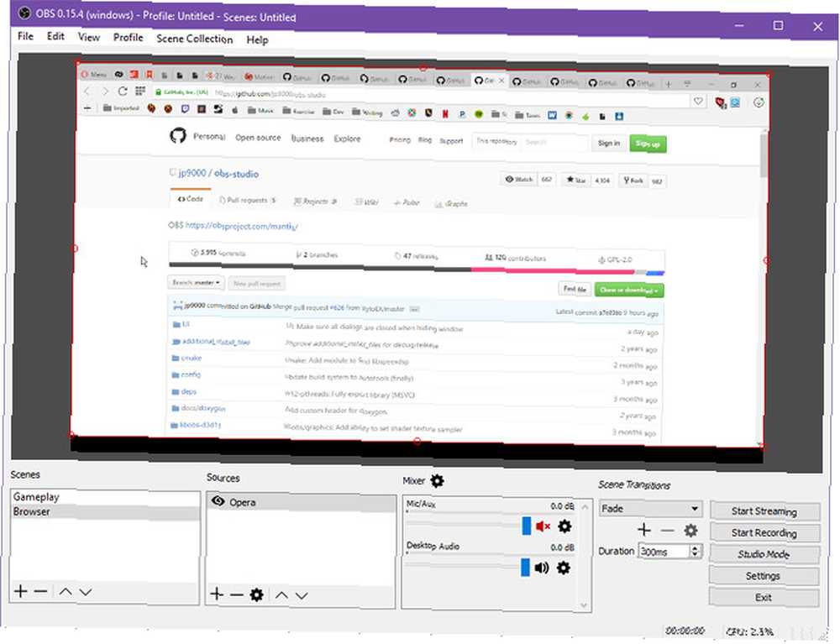840x644 pixels.
Task: Select the Opera source row
Action: point(301,502)
